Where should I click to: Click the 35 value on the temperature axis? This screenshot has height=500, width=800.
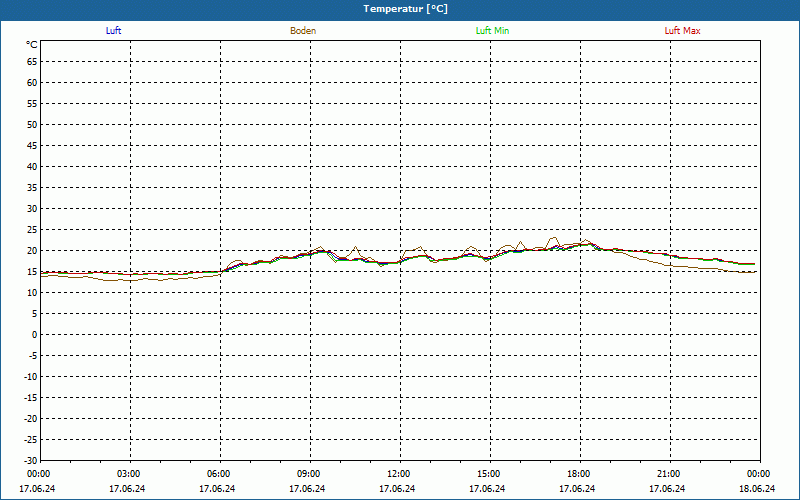(32, 188)
